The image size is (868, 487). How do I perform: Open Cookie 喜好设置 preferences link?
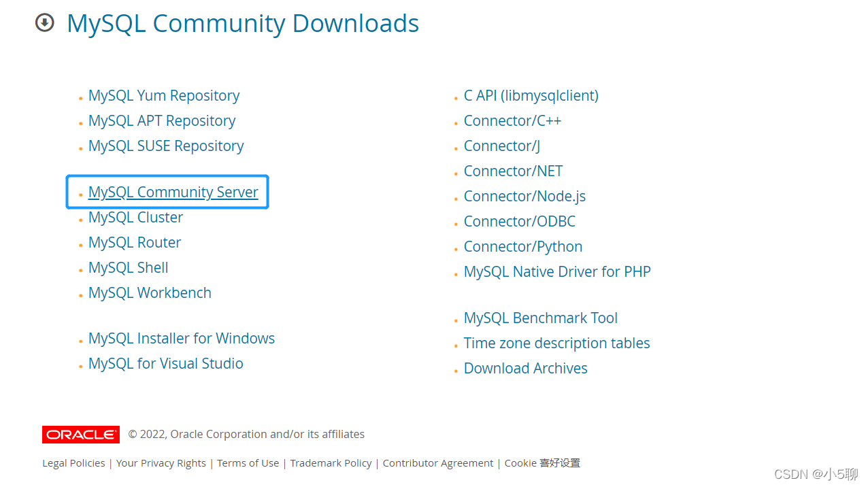coord(542,463)
